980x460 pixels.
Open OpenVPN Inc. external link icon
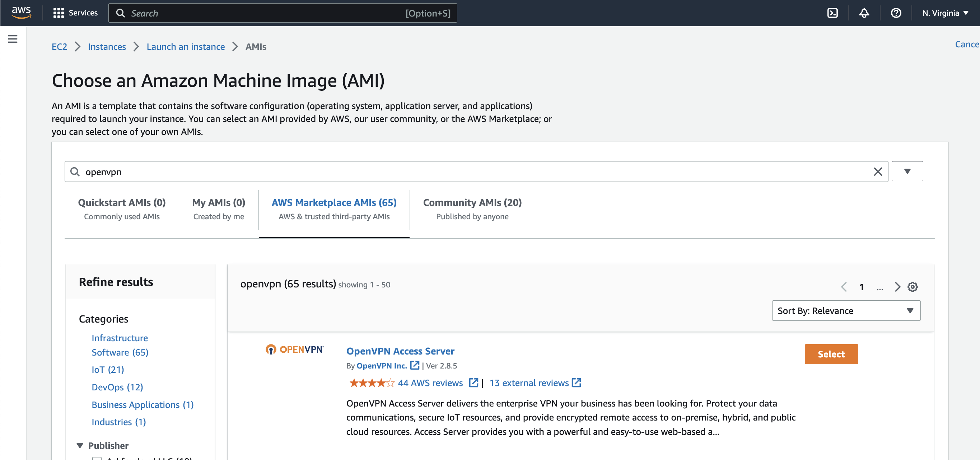(x=415, y=365)
